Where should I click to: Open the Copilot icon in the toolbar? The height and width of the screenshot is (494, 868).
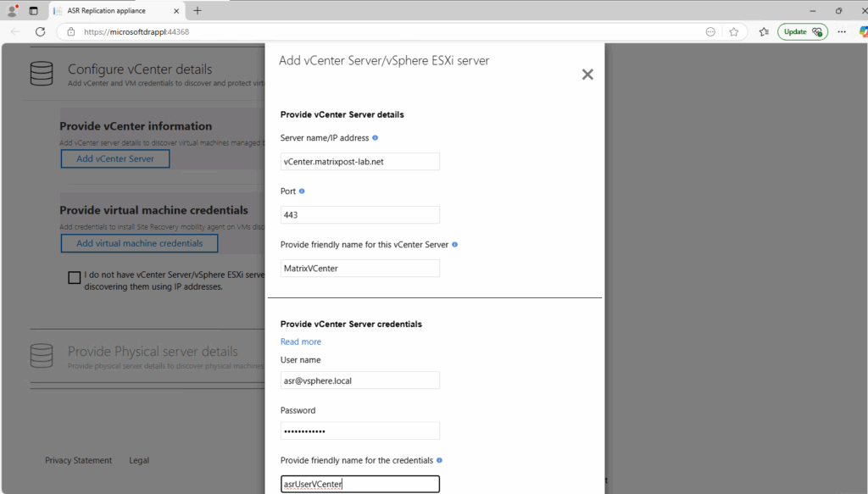point(864,31)
